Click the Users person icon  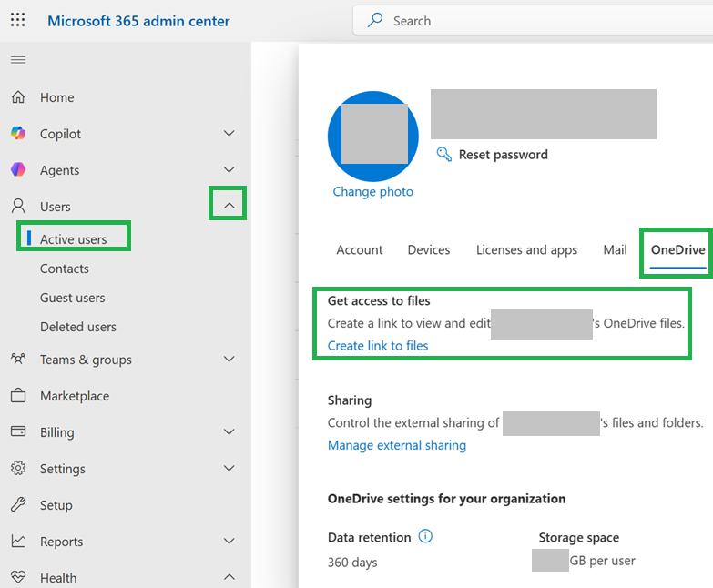coord(18,206)
